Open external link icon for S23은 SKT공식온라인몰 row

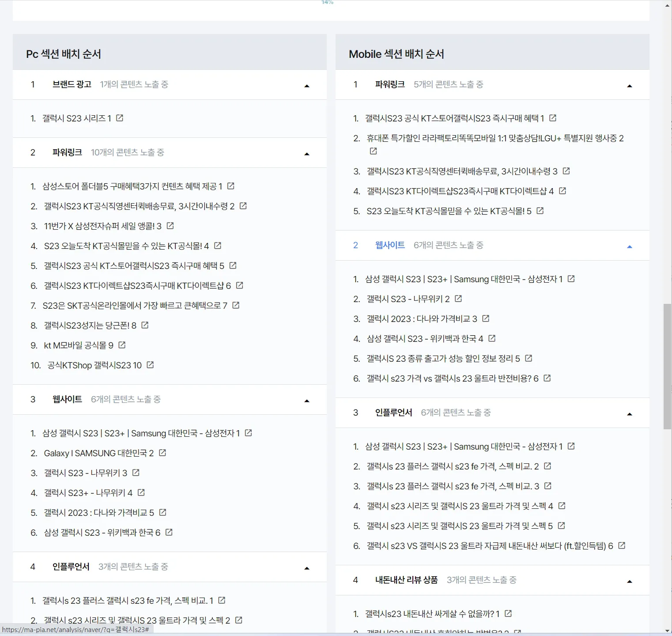[236, 305]
